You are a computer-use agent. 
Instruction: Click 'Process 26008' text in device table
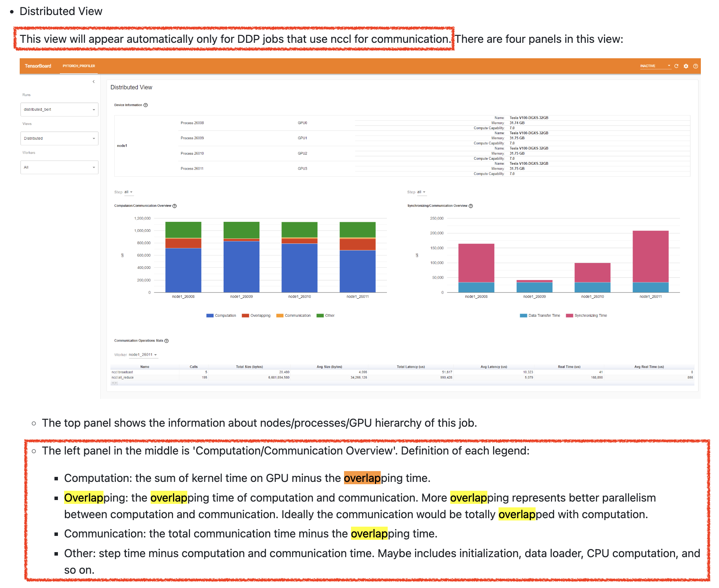[x=192, y=123]
